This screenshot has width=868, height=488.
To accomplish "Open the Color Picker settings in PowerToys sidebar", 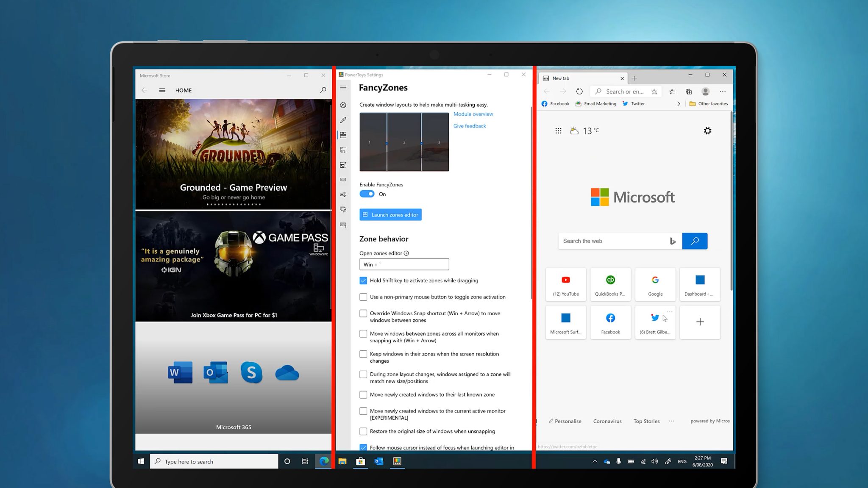I will coord(343,120).
